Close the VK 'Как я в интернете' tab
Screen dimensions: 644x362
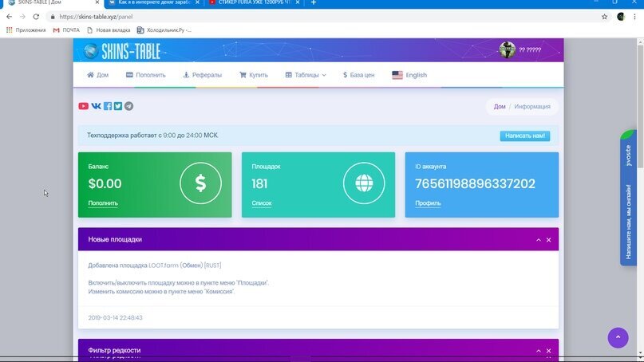click(198, 2)
